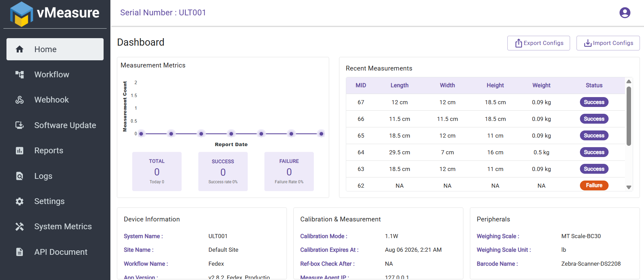Click the Home house icon in sidebar
This screenshot has width=644, height=280.
[x=20, y=49]
